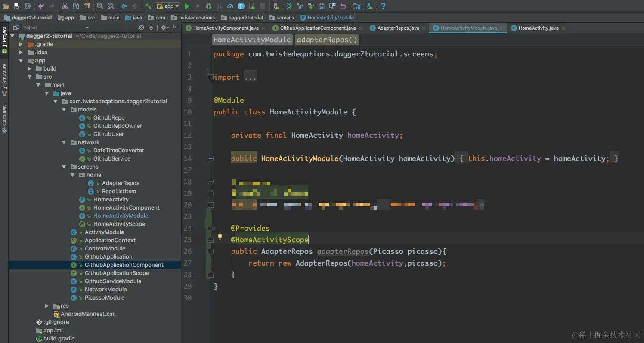Click the Undo arrow icon
This screenshot has height=343, width=644.
41,6
